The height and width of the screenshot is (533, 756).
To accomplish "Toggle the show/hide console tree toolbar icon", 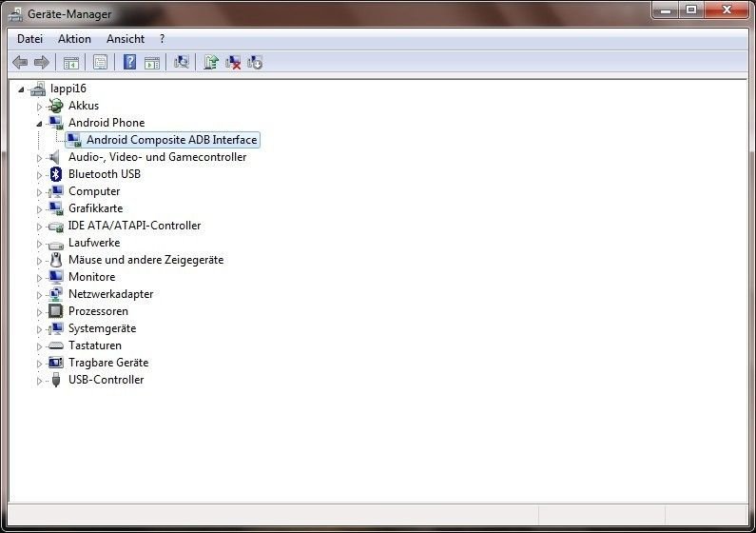I will tap(71, 62).
